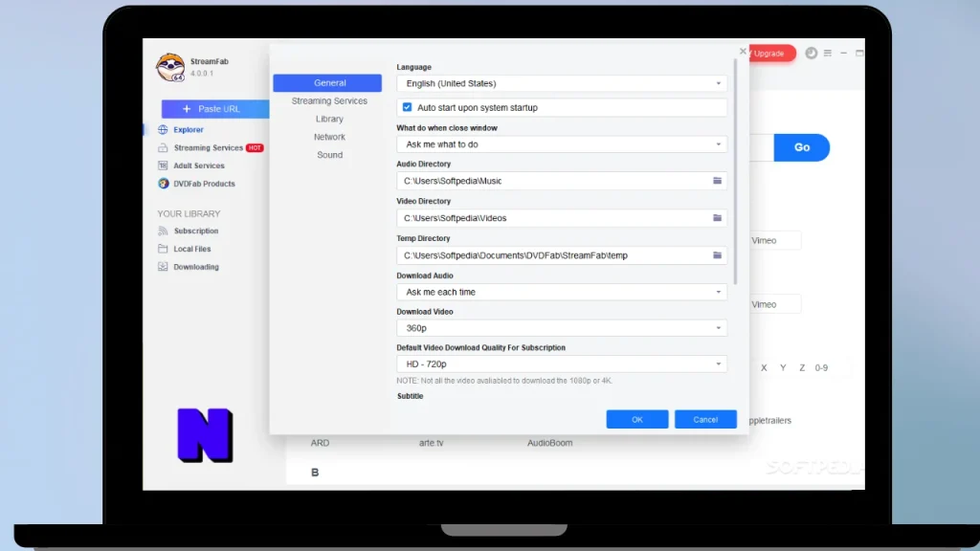
Task: Open the close-window behavior dropdown
Action: 561,144
